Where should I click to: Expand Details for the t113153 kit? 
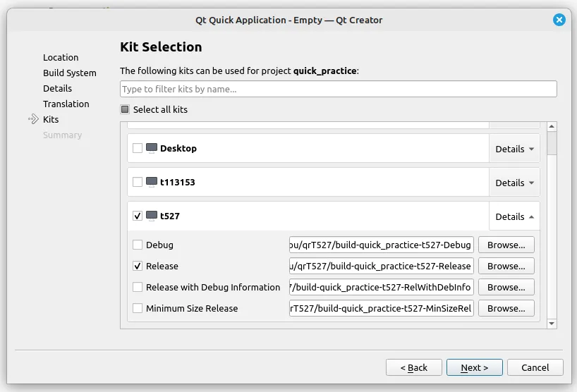click(514, 183)
